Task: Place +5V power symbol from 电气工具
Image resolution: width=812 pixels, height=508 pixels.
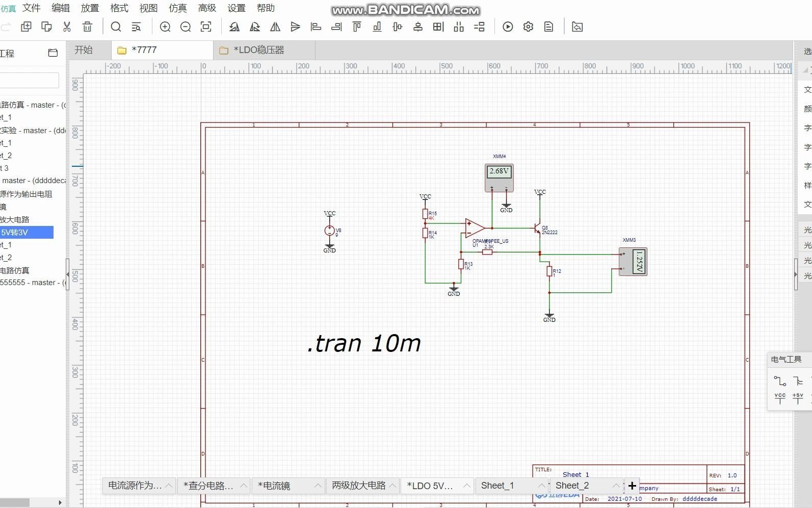Action: pyautogui.click(x=798, y=398)
